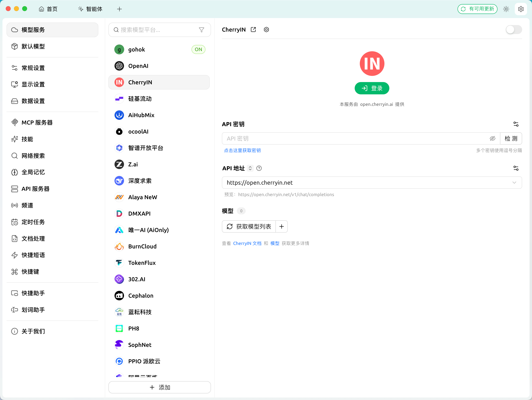The width and height of the screenshot is (532, 400).
Task: Switch theme with the sun icon
Action: [506, 9]
